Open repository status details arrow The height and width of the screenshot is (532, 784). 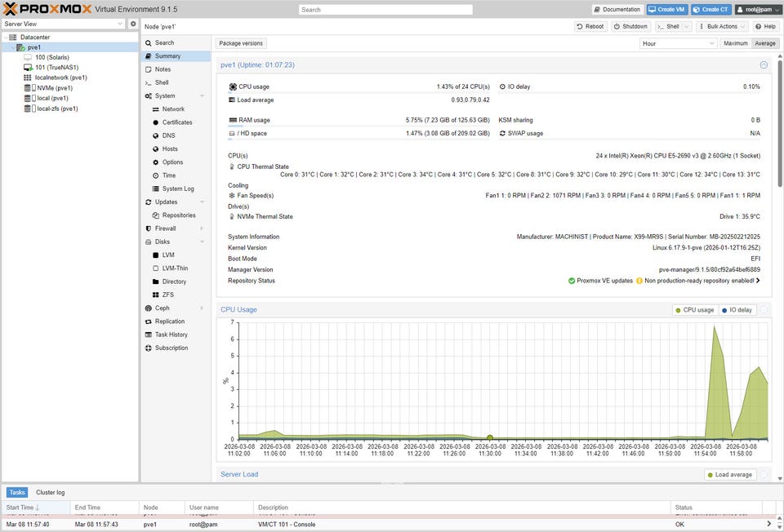point(758,281)
